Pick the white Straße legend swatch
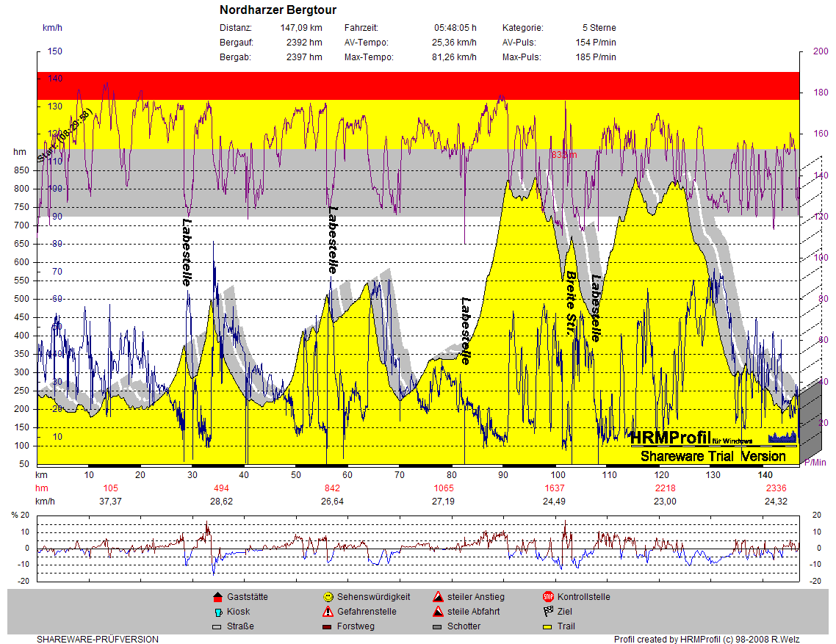836x644 pixels. click(x=217, y=626)
